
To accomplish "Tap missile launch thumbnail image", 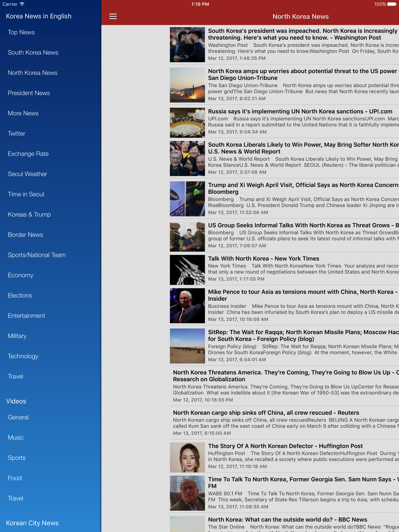I will tap(187, 85).
